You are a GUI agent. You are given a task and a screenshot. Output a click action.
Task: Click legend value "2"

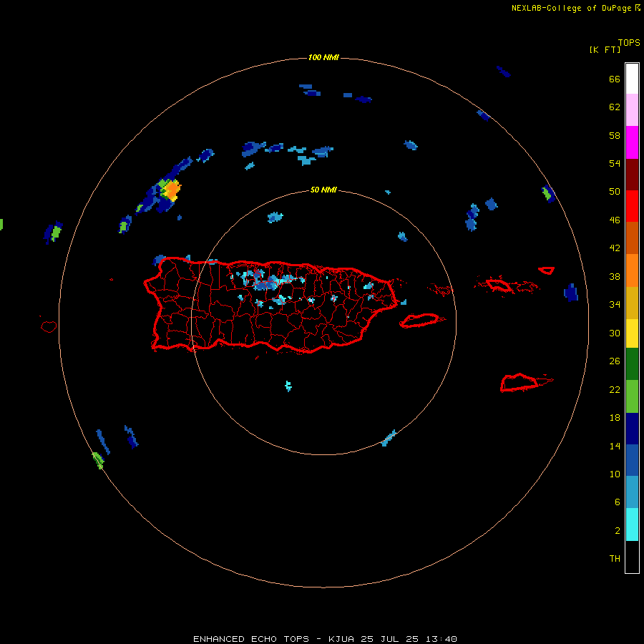(x=618, y=531)
